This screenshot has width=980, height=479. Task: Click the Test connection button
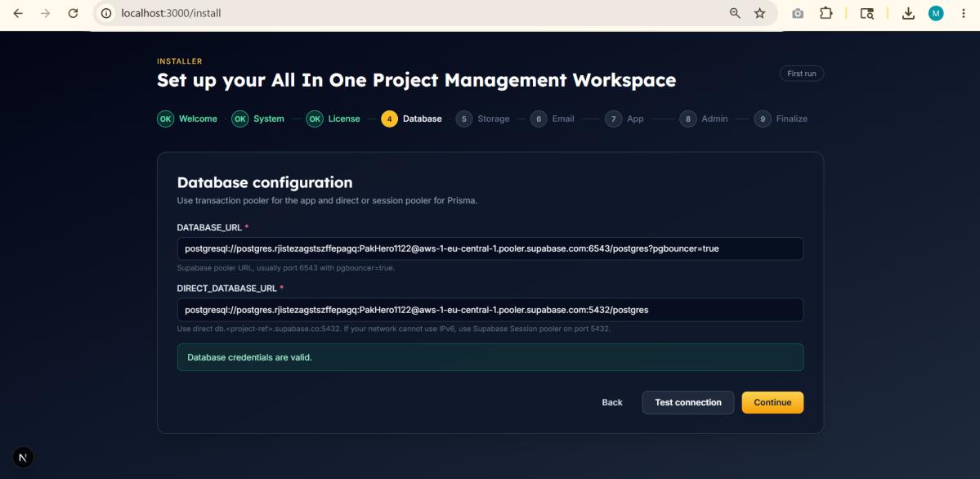(688, 403)
